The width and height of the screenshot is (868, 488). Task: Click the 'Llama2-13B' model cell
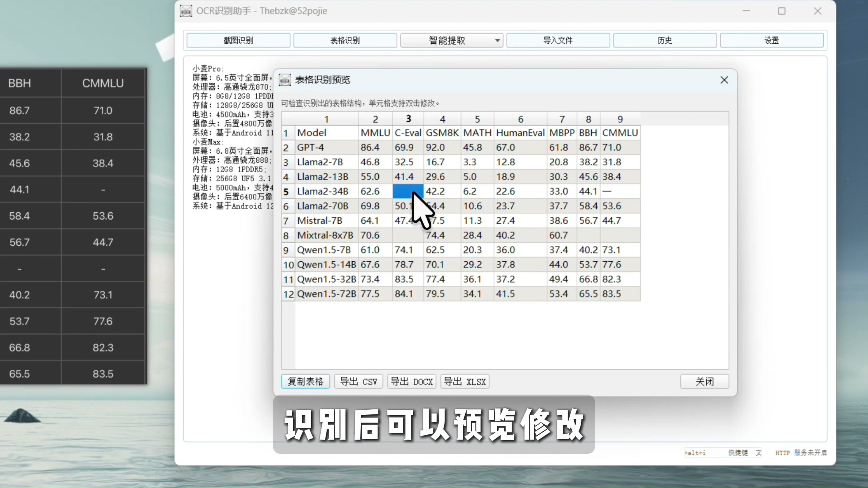[327, 177]
